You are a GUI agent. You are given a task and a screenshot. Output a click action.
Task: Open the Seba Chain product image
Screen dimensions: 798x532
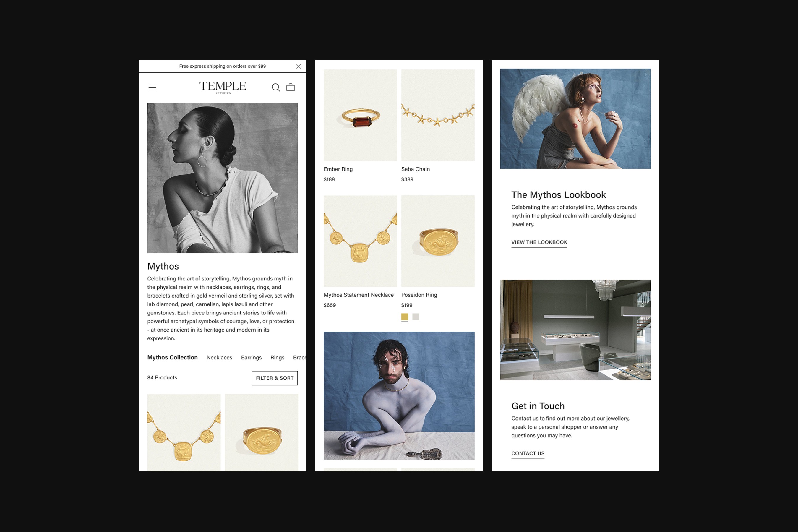(x=438, y=115)
